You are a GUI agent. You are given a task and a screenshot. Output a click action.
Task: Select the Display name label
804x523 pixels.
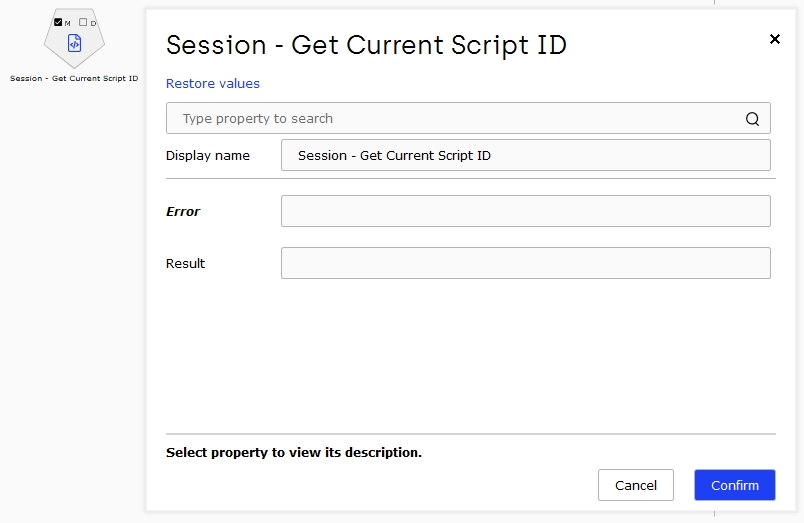[x=208, y=155]
